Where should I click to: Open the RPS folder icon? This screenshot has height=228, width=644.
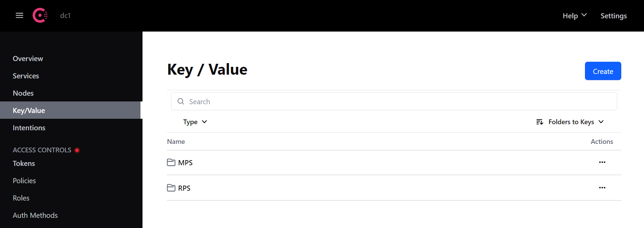pos(171,188)
